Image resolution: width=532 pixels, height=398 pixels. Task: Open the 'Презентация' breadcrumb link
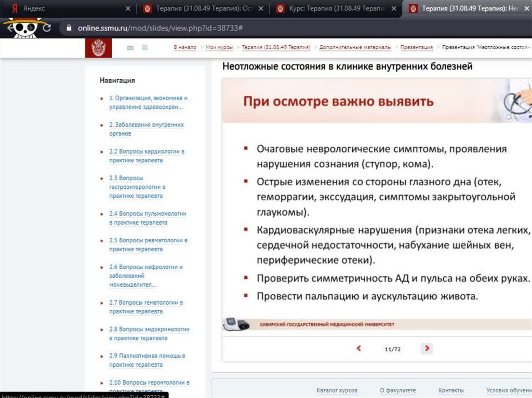tap(417, 47)
